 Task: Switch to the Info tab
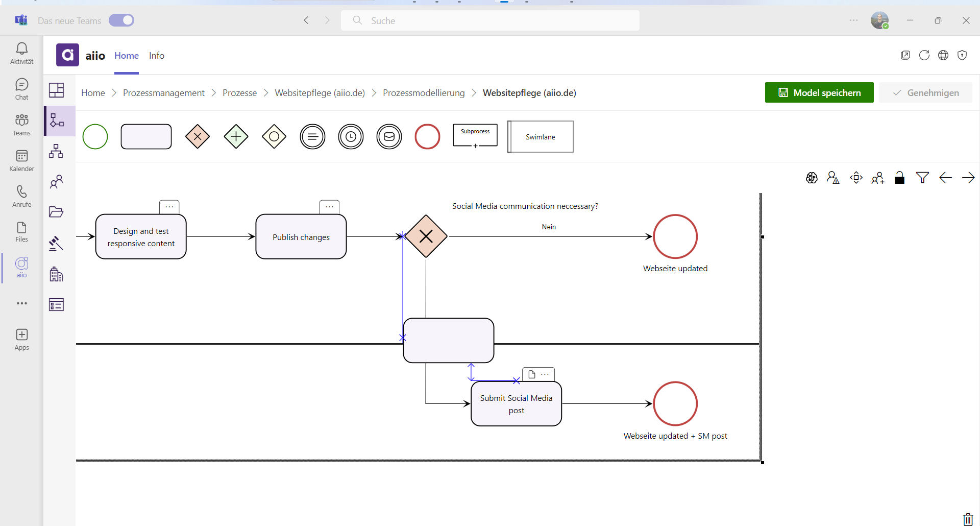coord(157,56)
